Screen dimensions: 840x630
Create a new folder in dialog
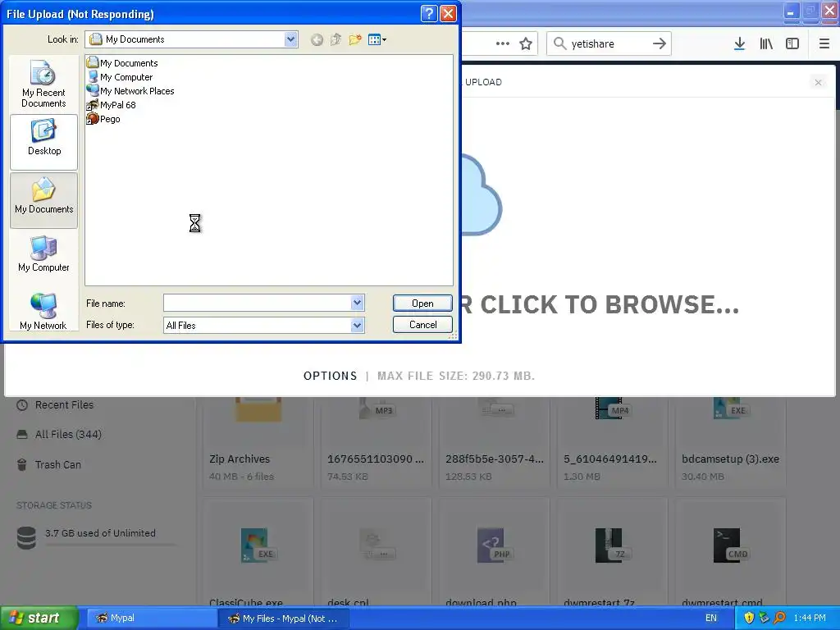pyautogui.click(x=354, y=39)
